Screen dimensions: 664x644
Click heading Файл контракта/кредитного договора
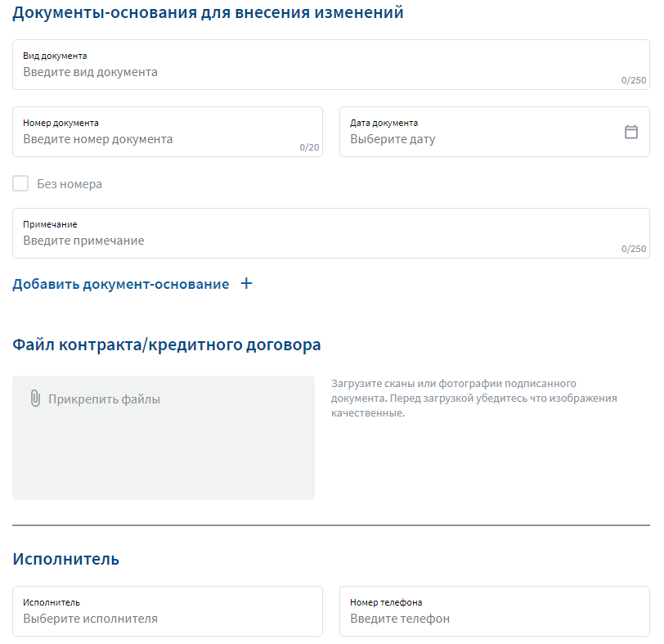pyautogui.click(x=167, y=345)
